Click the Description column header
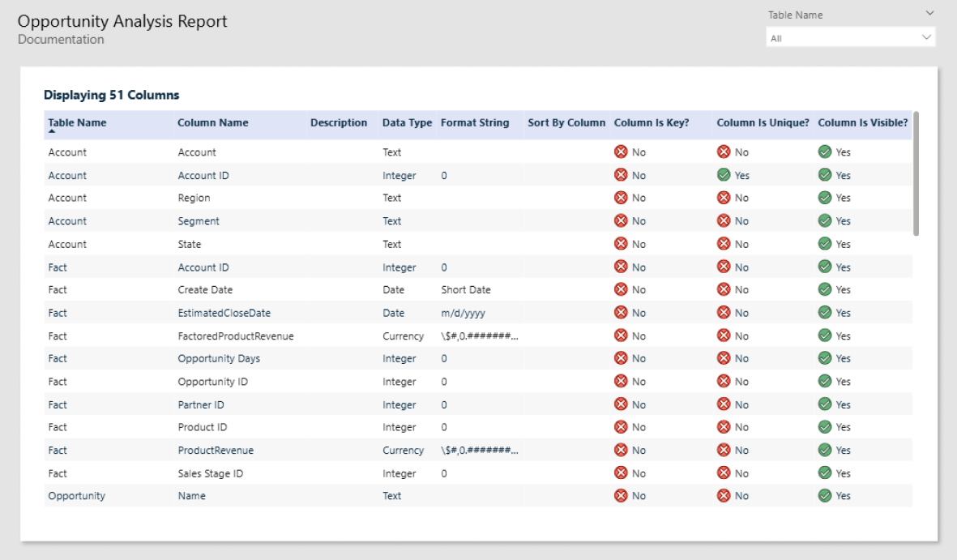957x560 pixels. (x=339, y=122)
